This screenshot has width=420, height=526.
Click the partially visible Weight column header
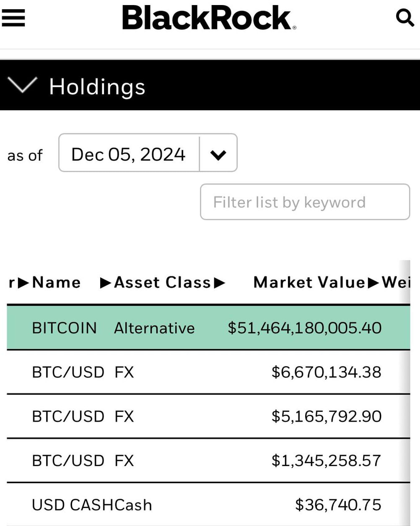point(396,282)
